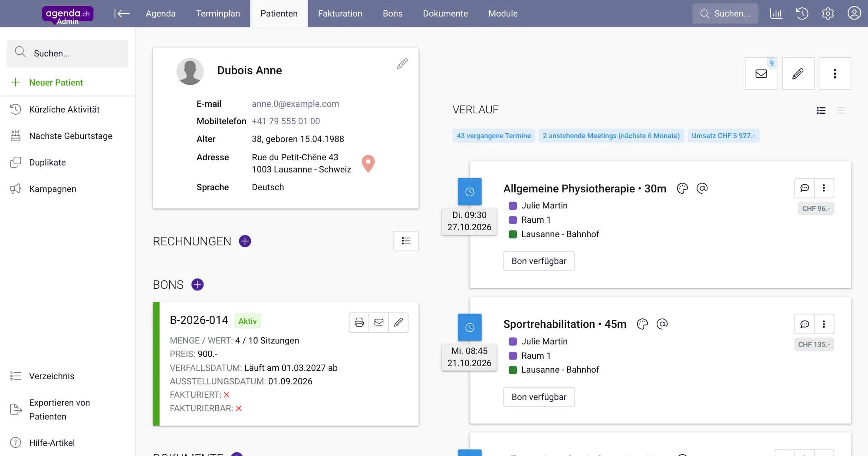
Task: Open more options for Sportrehabilitation appointment
Action: pyautogui.click(x=824, y=324)
